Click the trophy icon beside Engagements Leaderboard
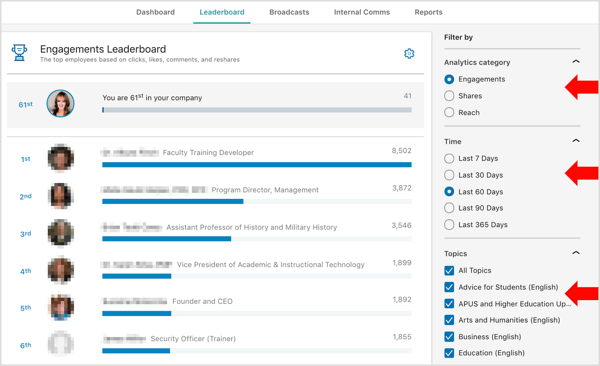600x366 pixels. 19,52
